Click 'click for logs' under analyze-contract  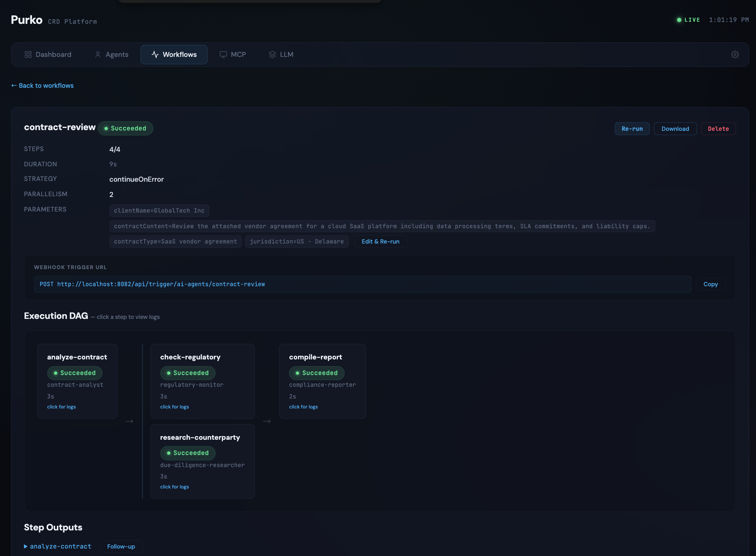click(62, 407)
